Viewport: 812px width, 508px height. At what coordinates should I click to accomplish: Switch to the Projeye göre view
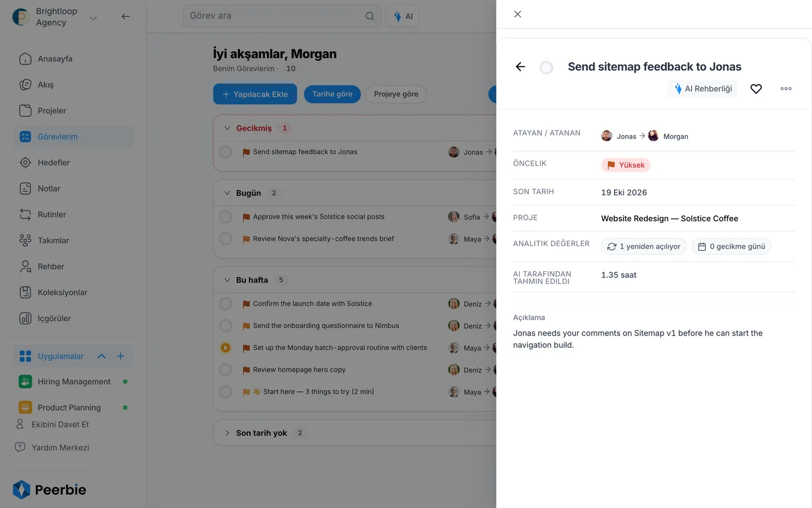coord(396,94)
